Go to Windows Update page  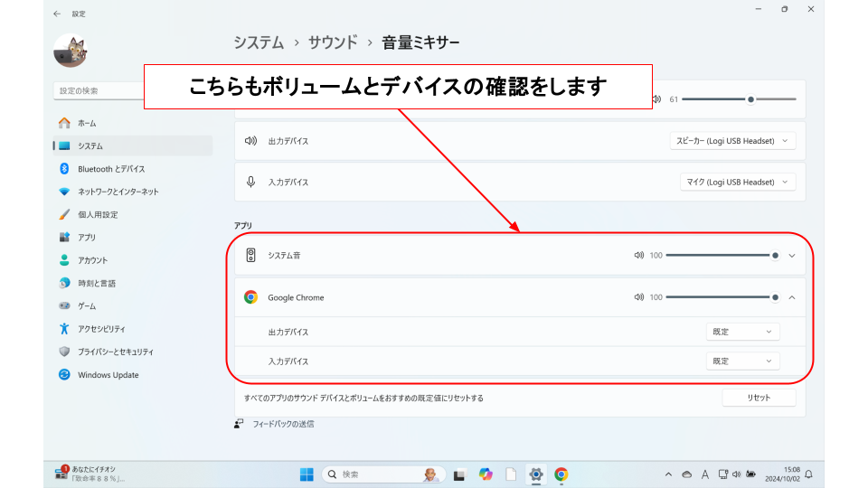108,375
